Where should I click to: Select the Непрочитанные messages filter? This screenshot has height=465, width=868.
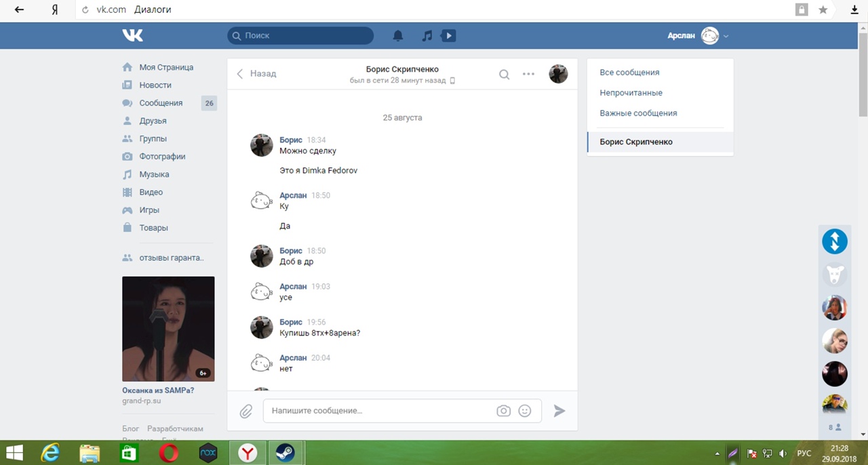click(x=631, y=93)
